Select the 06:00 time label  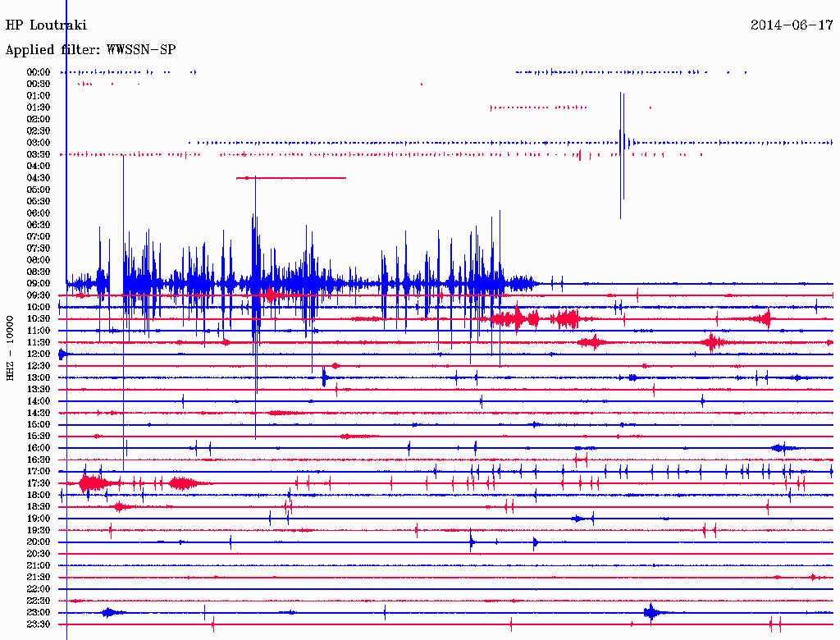click(39, 213)
